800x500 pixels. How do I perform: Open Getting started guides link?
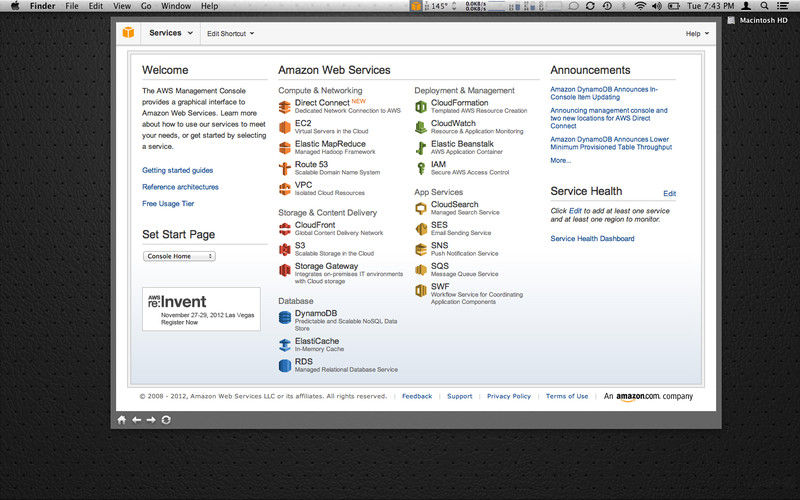[x=178, y=170]
